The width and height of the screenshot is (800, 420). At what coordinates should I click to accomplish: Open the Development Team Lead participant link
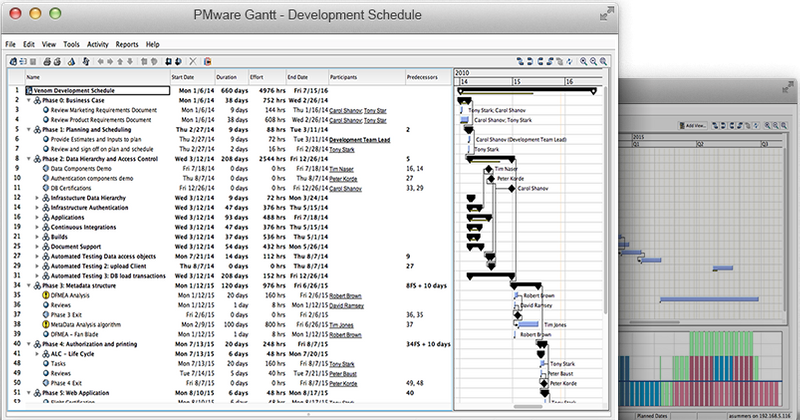(x=360, y=140)
